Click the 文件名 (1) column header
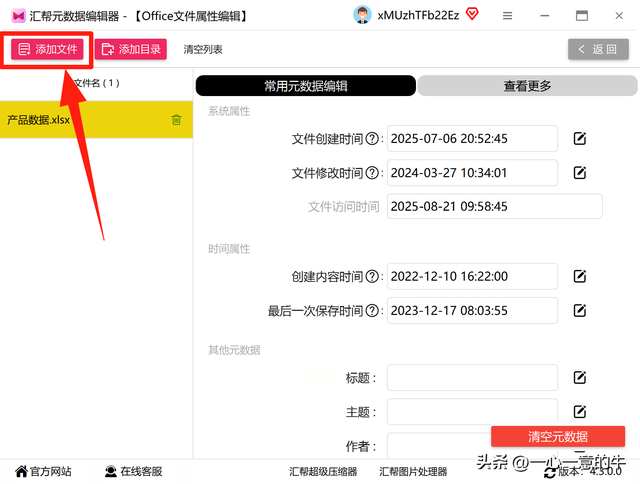 (96, 83)
